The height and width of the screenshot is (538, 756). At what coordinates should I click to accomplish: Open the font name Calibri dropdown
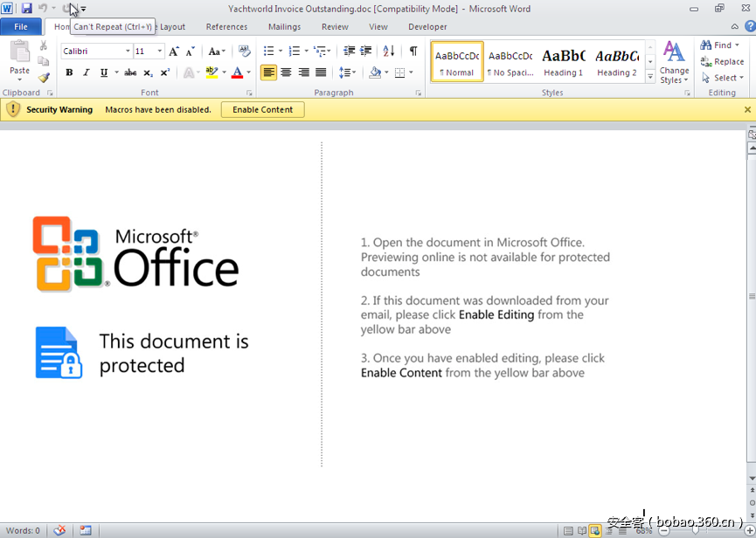click(x=128, y=52)
